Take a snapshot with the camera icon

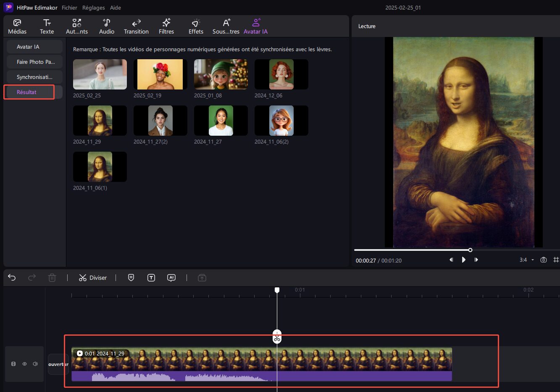coord(544,260)
